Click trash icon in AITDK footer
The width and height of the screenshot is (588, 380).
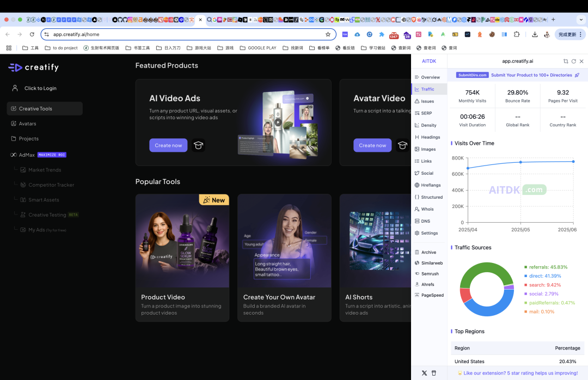point(434,373)
